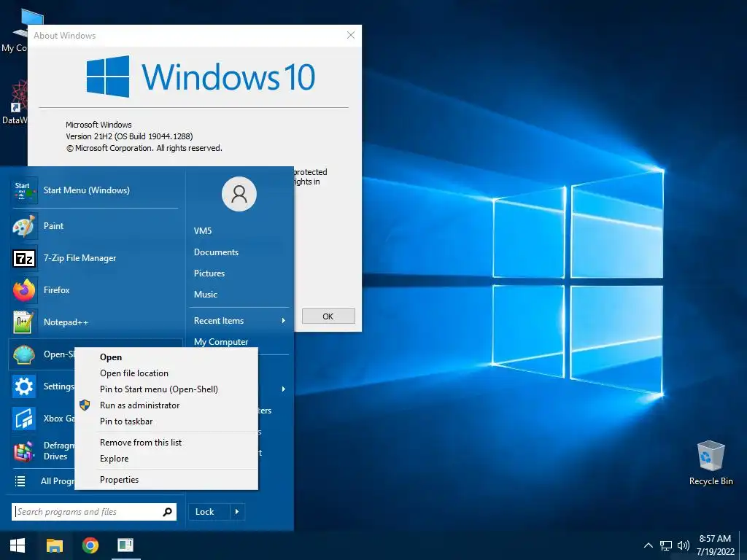747x560 pixels.
Task: Click the shield icon beside Run as administrator
Action: [x=85, y=405]
